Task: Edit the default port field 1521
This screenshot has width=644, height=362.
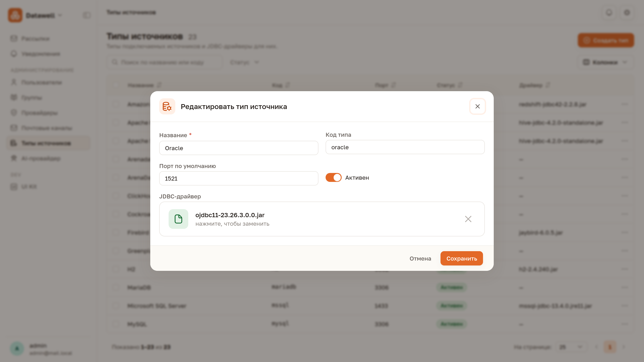Action: pos(239,178)
